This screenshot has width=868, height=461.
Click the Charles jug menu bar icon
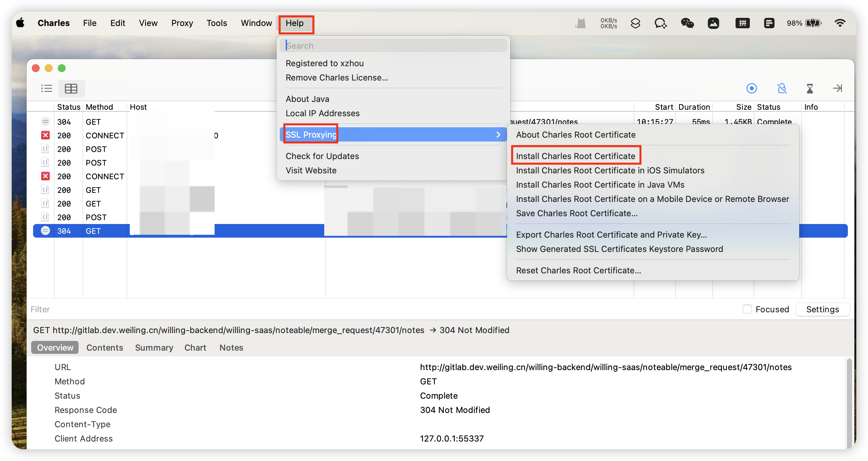(x=581, y=23)
